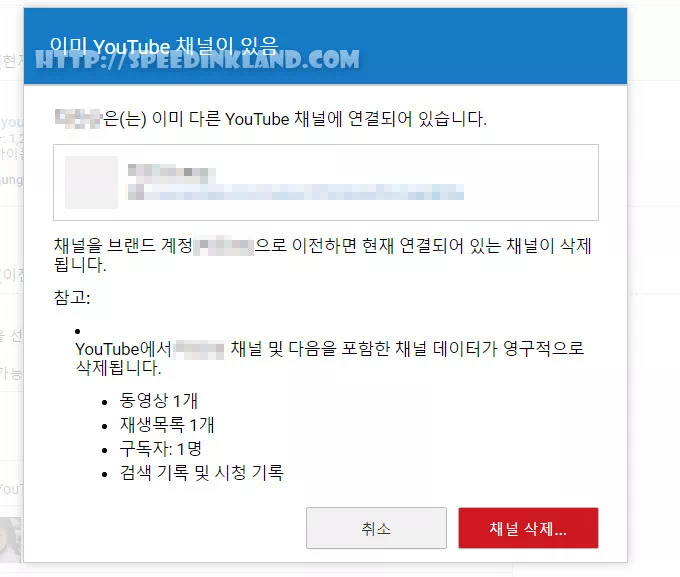Click the background profile image at bottom left
The image size is (680, 577).
[x=10, y=540]
